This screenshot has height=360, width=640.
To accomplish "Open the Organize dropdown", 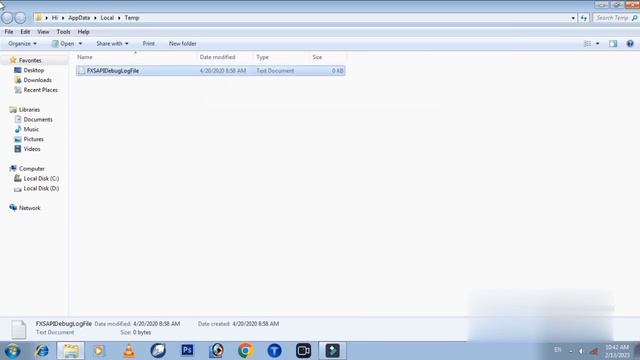I will (x=22, y=44).
